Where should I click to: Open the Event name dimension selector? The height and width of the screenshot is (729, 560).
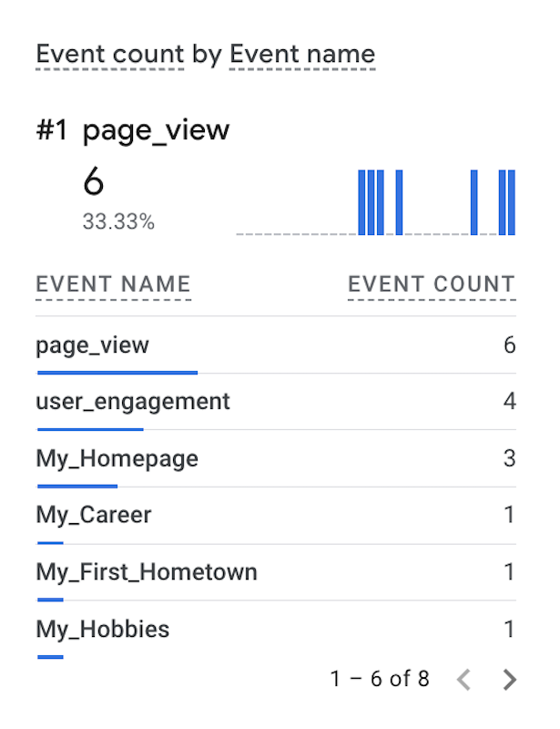tap(302, 54)
